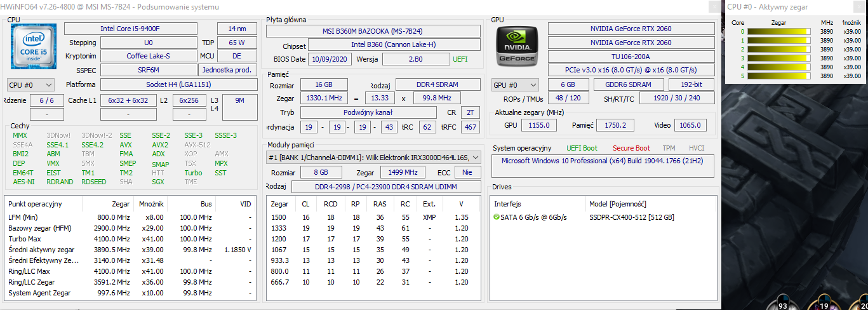
Task: Click the ECC Nie field
Action: (467, 172)
